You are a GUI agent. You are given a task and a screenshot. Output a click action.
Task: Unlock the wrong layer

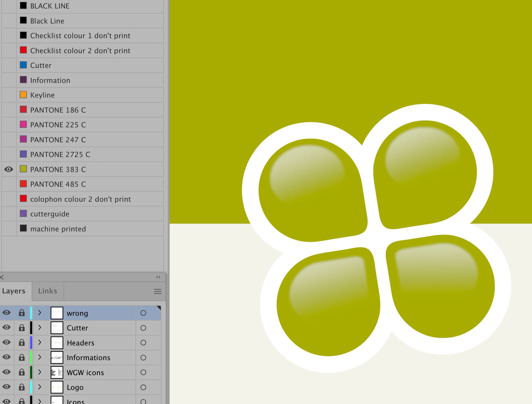click(22, 313)
